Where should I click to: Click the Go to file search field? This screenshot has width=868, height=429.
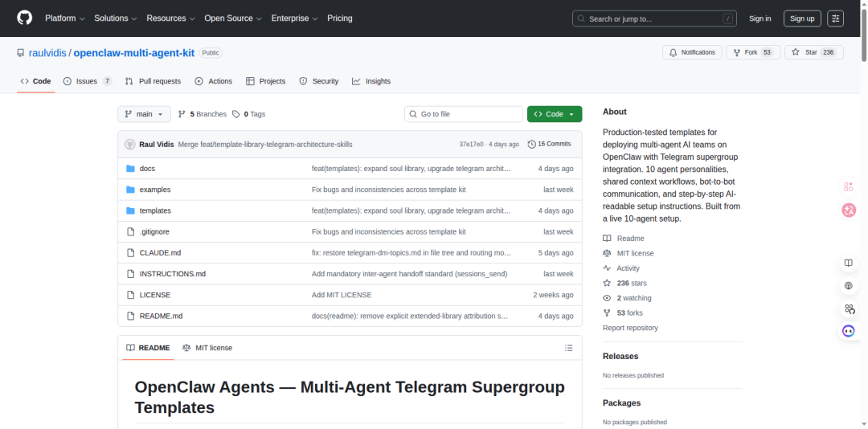click(x=464, y=114)
